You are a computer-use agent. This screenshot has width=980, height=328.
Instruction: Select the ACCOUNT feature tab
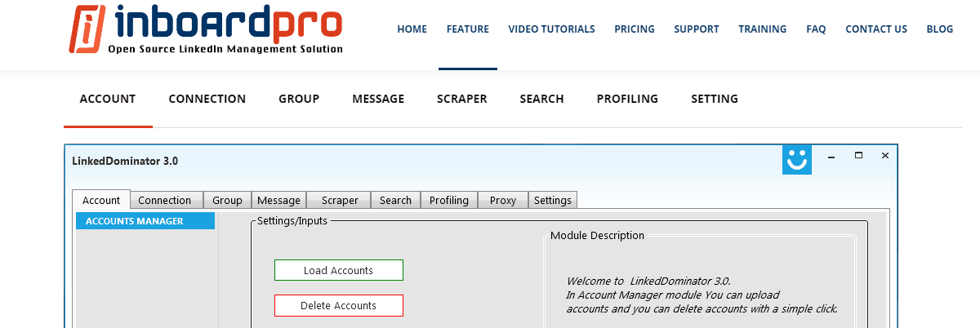click(108, 99)
